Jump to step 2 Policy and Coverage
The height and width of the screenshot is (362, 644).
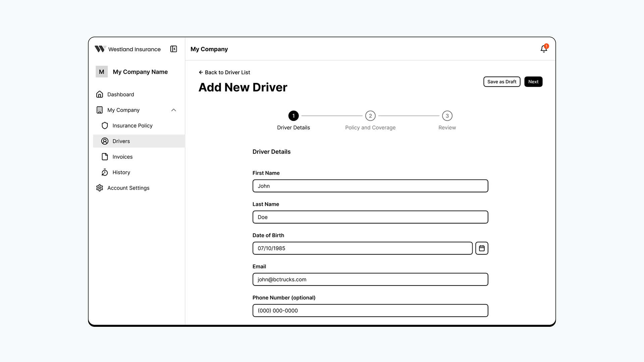click(370, 116)
